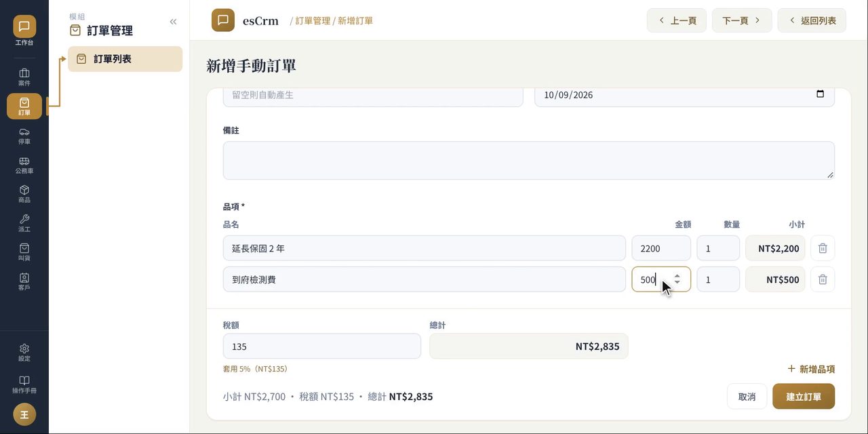Viewport: 868px width, 434px height.
Task: Click into the 備註 textarea
Action: [529, 161]
